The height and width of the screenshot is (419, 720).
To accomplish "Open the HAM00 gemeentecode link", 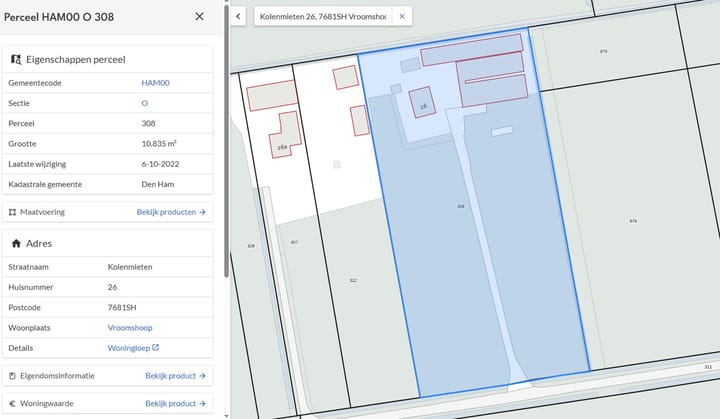I will tap(154, 83).
